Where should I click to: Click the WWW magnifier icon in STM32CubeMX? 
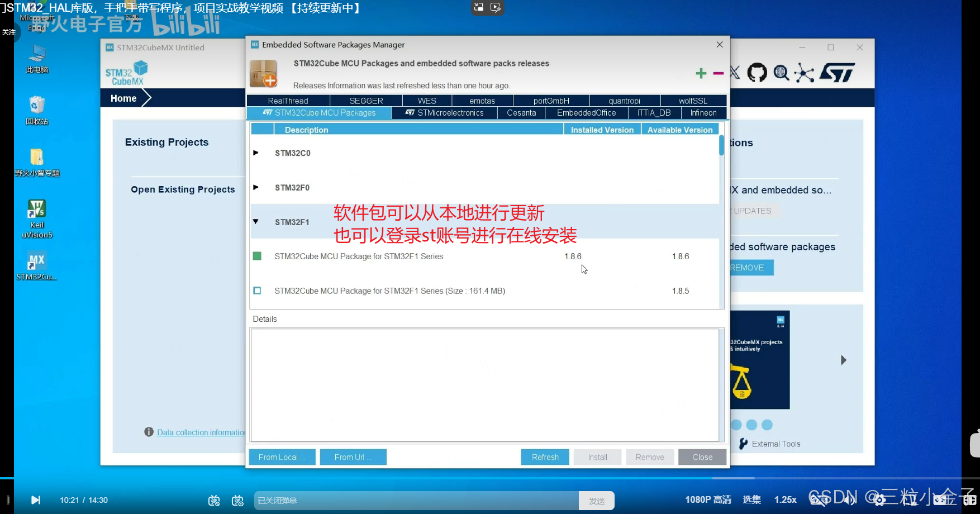tap(781, 73)
